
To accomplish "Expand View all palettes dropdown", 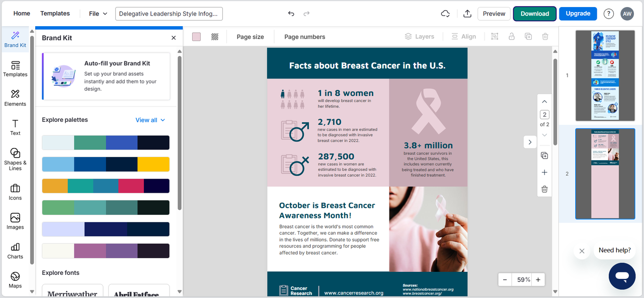I will pos(150,120).
